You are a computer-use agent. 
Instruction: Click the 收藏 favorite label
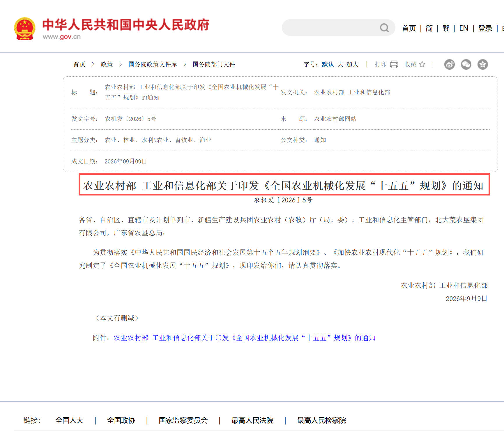tap(411, 64)
